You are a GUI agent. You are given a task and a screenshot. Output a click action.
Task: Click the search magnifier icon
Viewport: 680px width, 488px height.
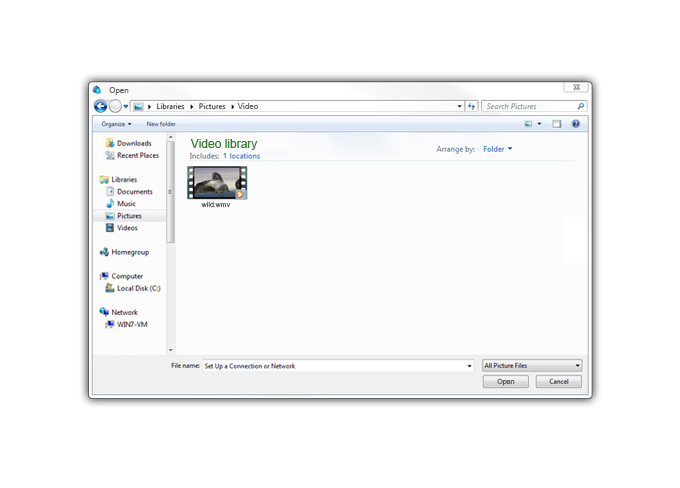pyautogui.click(x=581, y=106)
